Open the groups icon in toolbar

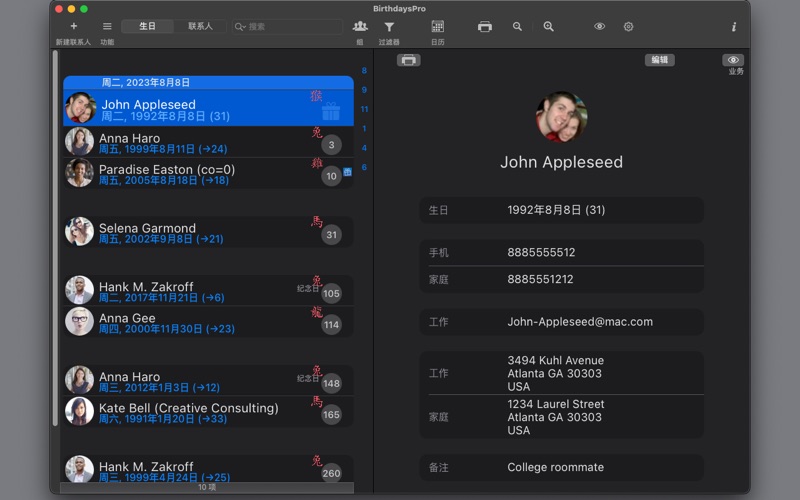click(x=359, y=26)
